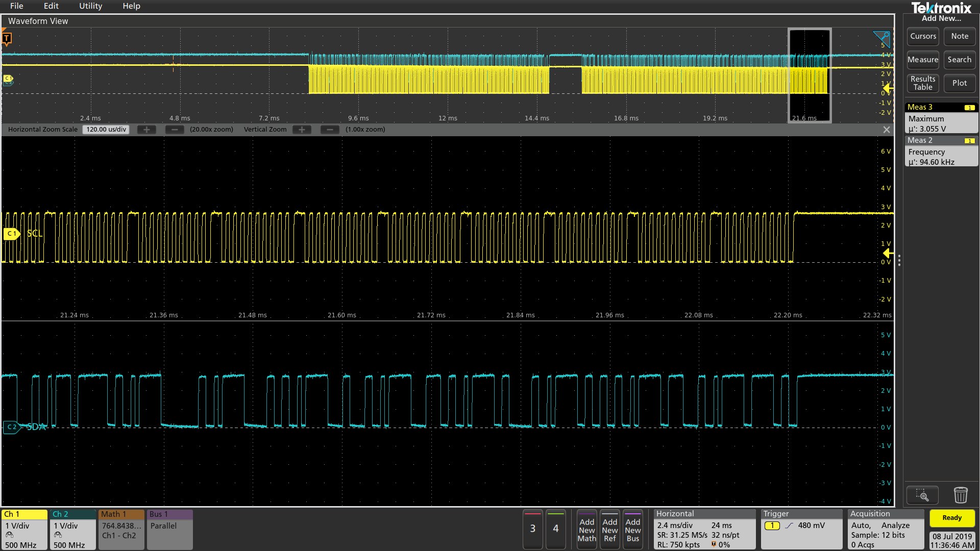This screenshot has height=551, width=980.
Task: Close the zoom overview pane with the X icon
Action: [x=887, y=129]
